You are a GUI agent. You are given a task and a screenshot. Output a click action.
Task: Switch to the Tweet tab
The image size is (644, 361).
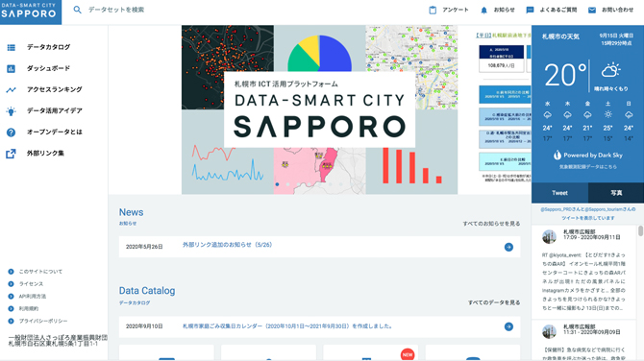pyautogui.click(x=559, y=193)
